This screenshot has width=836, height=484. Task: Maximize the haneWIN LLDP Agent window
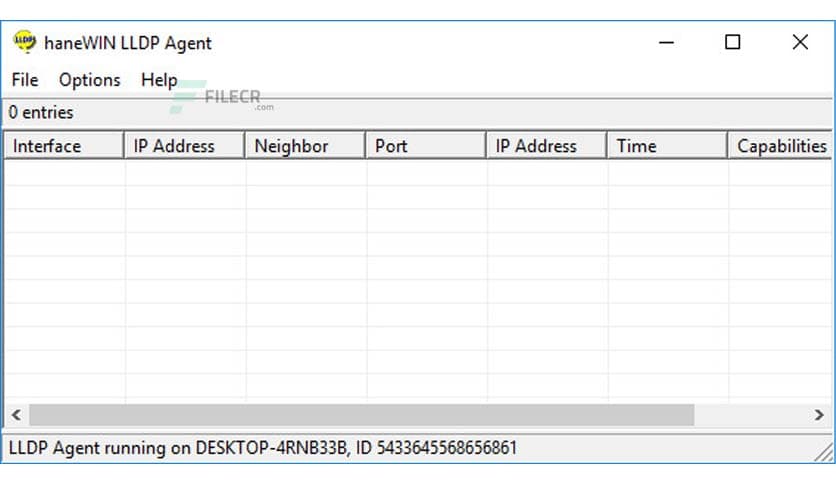click(733, 42)
